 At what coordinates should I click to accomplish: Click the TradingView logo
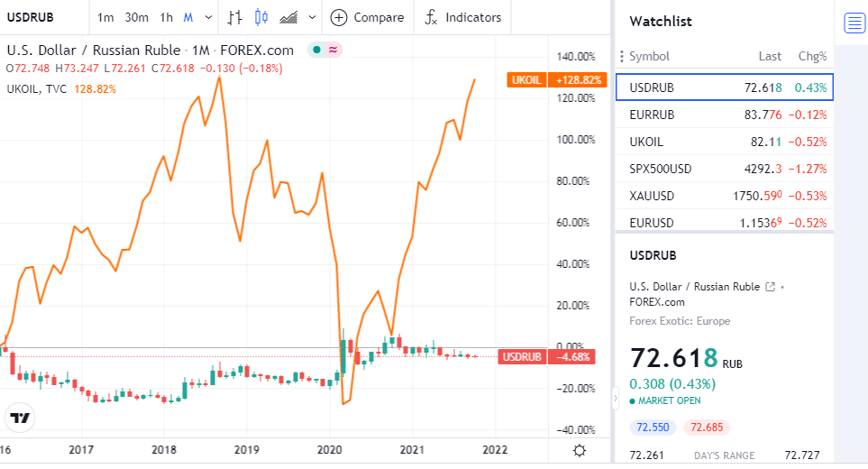[20, 418]
